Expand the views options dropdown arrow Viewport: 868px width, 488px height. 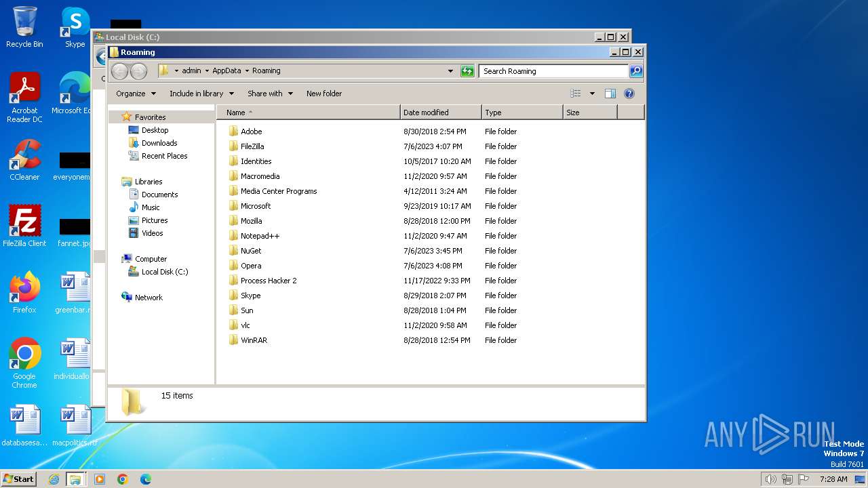click(x=592, y=94)
